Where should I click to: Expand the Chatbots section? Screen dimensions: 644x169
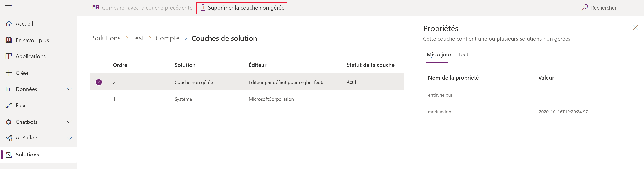pyautogui.click(x=69, y=122)
